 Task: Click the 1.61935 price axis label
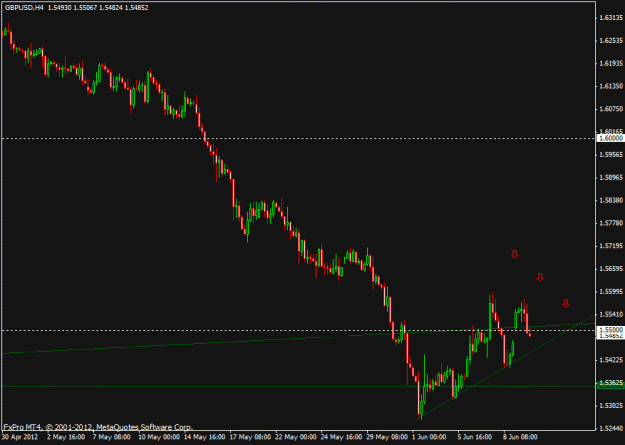(611, 63)
